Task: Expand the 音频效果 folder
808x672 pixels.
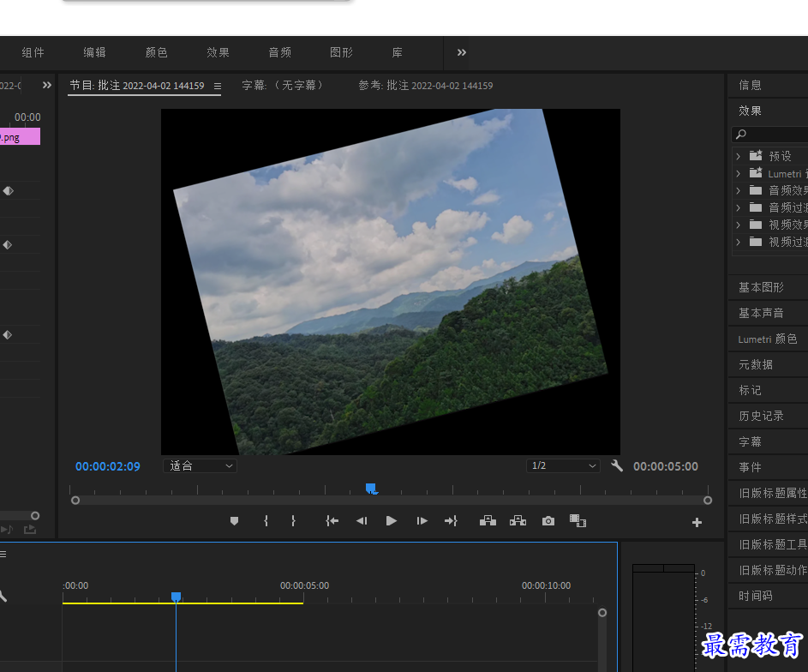Action: point(738,190)
